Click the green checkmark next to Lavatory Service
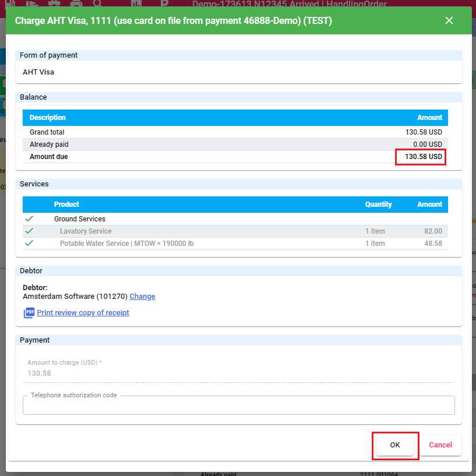Image resolution: width=476 pixels, height=476 pixels. (29, 231)
